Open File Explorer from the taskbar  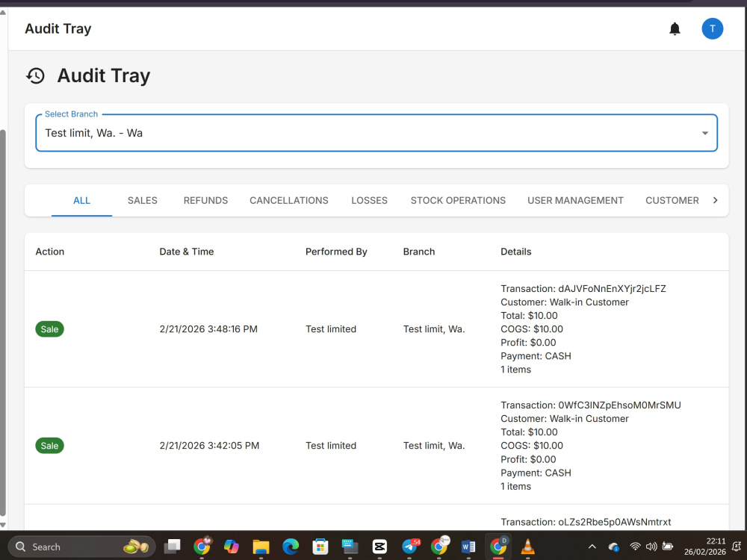[x=261, y=547]
